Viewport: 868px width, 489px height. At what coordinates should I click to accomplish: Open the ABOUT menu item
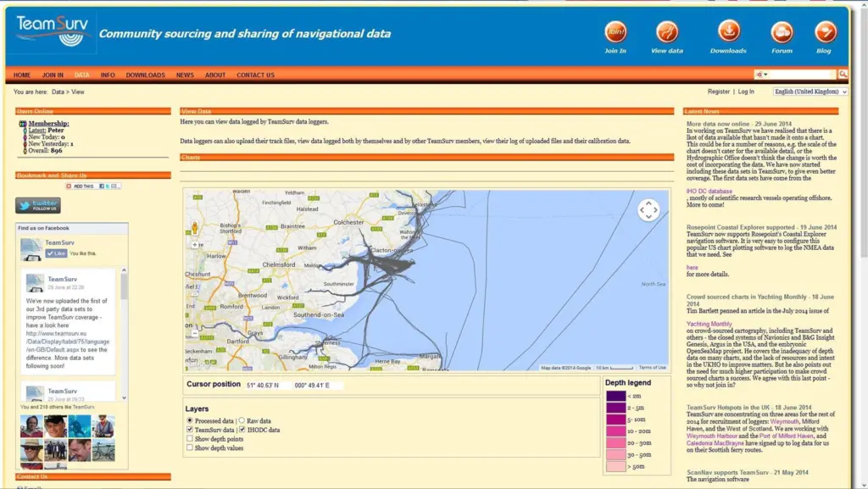point(215,75)
